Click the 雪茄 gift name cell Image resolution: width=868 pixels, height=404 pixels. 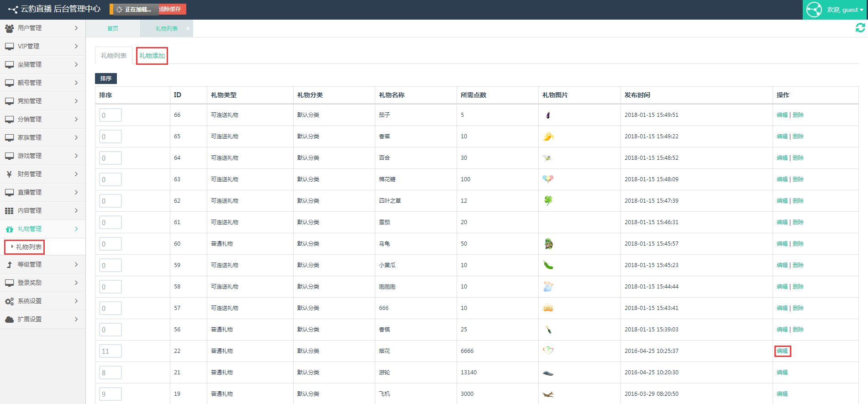(384, 222)
